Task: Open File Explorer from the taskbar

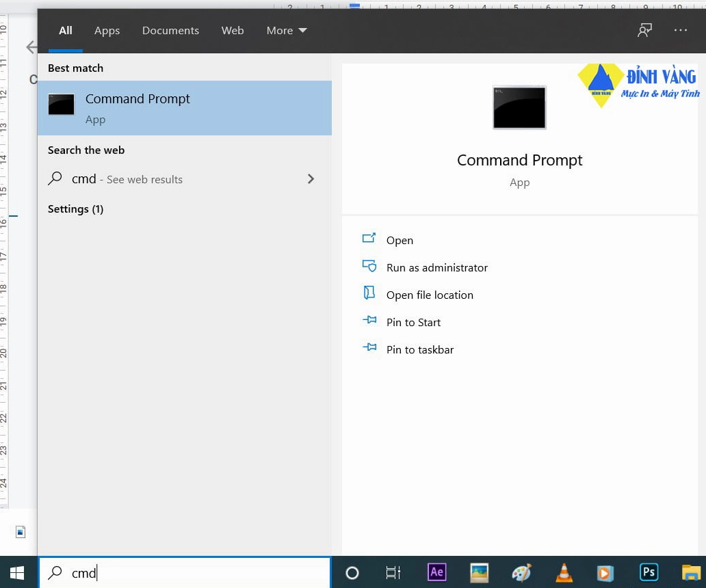Action: tap(691, 573)
